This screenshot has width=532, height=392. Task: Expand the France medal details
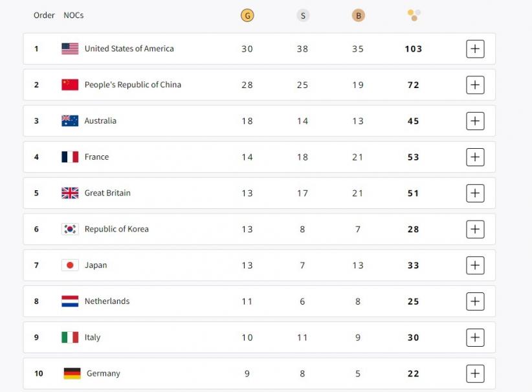click(x=475, y=157)
